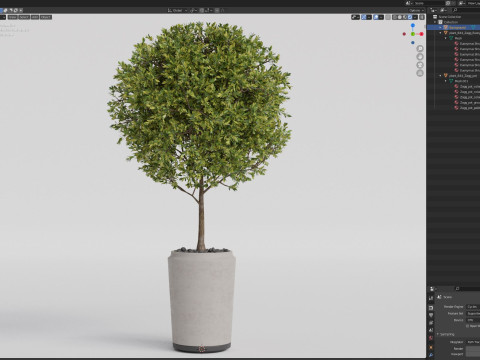Screen dimensions: 480x360
Task: Open the Render properties tab
Action: click(x=431, y=307)
